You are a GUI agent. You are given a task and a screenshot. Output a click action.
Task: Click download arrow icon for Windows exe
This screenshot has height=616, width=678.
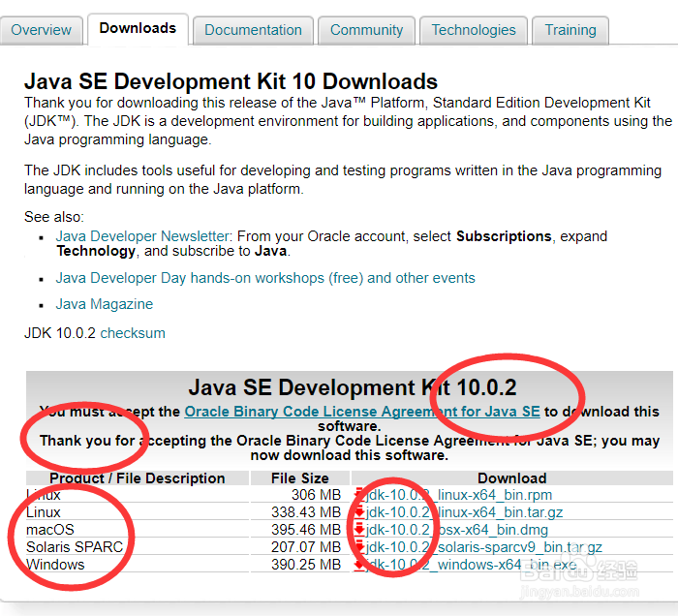[359, 565]
